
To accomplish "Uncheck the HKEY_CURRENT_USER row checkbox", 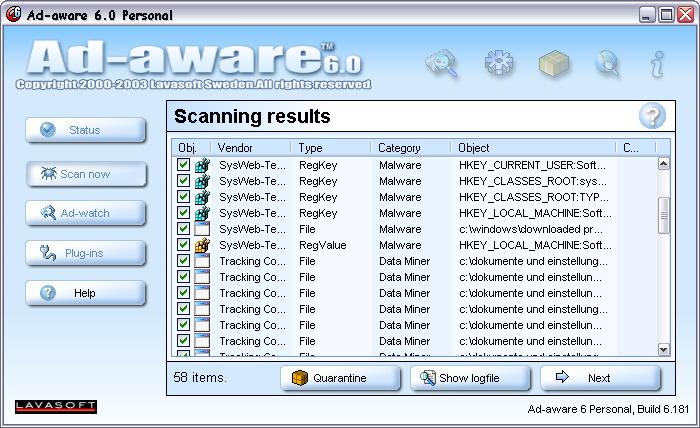I will coord(183,165).
